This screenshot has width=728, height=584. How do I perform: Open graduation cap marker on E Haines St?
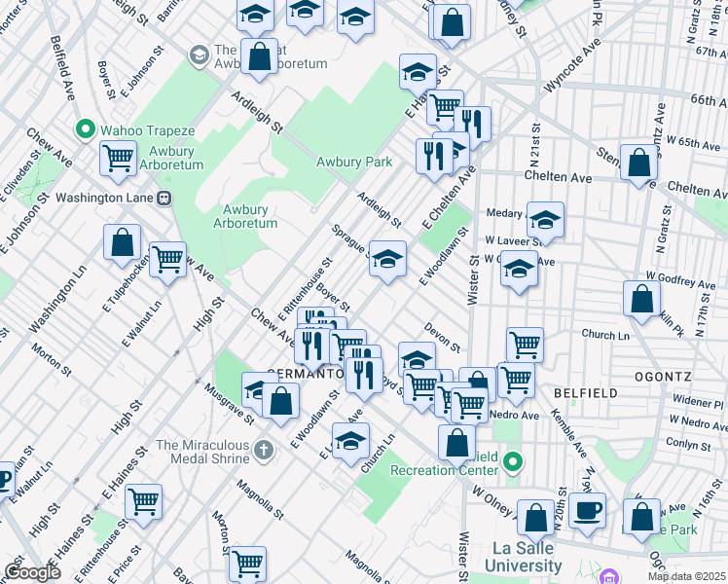418,71
